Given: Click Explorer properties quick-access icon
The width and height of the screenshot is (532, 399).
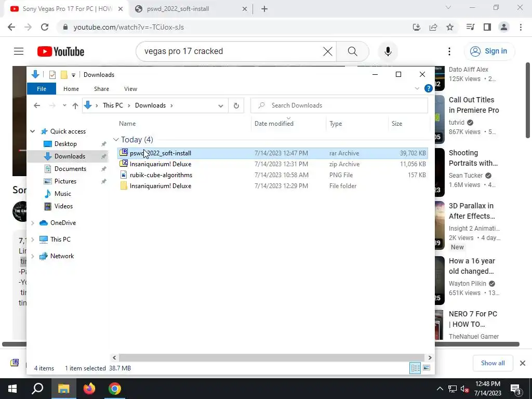Looking at the screenshot, I should pyautogui.click(x=52, y=75).
